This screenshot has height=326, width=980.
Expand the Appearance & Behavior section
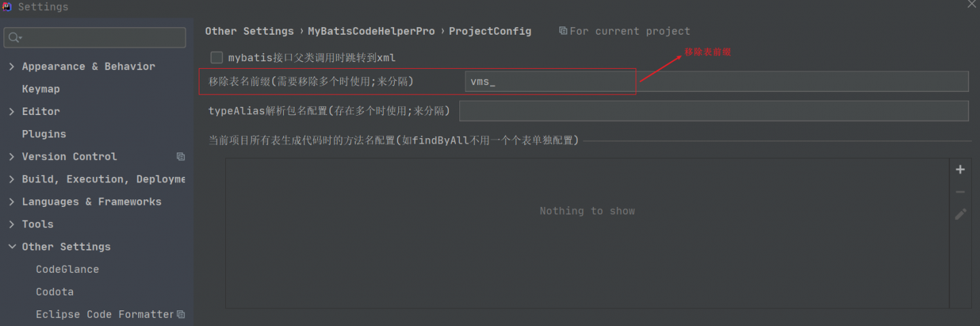tap(12, 67)
